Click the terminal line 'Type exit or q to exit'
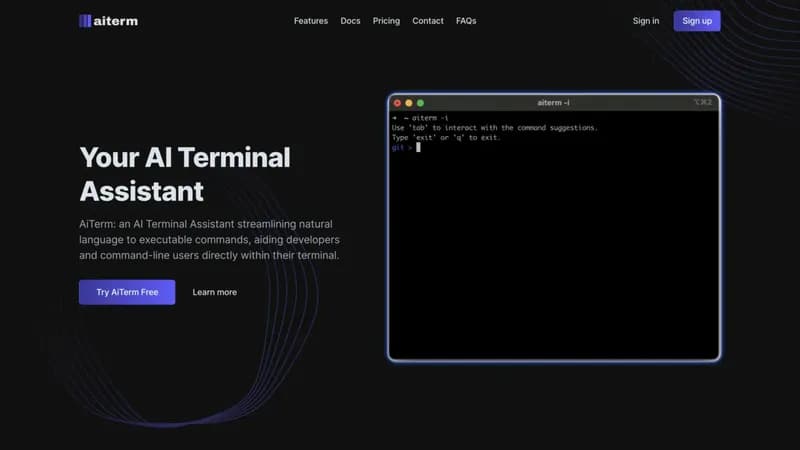This screenshot has height=450, width=800. point(446,137)
